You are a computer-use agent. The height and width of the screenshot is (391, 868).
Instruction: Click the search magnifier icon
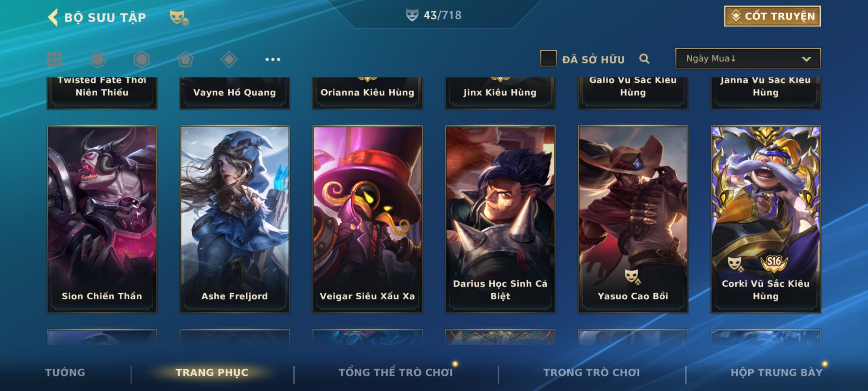tap(644, 59)
